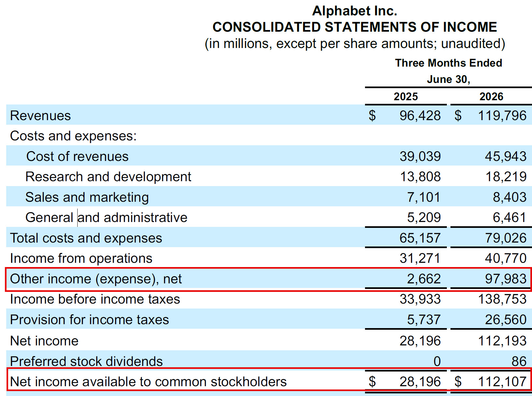Click the 'Costs and expenses:' label

[73, 136]
